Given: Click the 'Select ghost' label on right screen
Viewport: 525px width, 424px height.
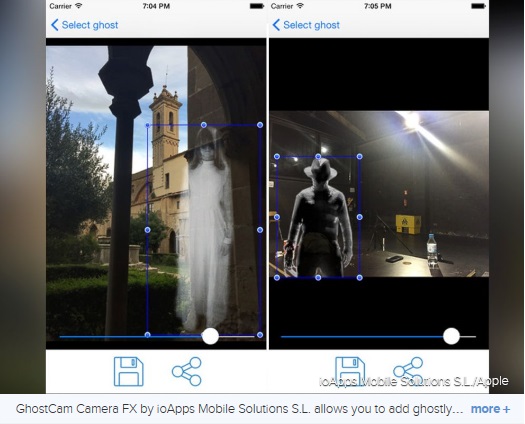Looking at the screenshot, I should (311, 25).
